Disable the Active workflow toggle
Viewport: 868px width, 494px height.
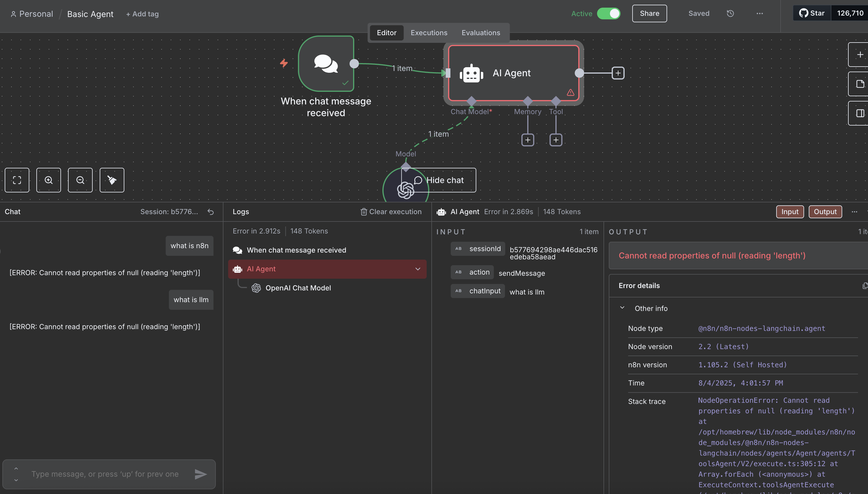click(608, 13)
